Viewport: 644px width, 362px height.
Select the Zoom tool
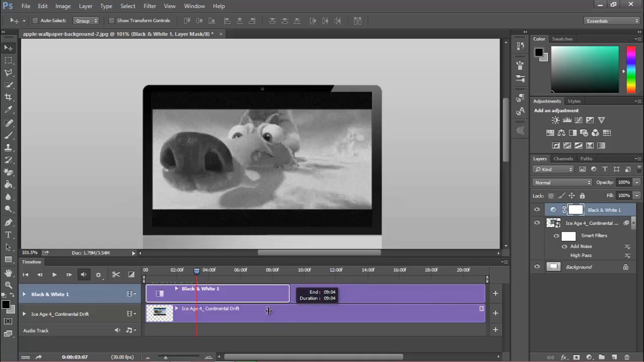(9, 285)
